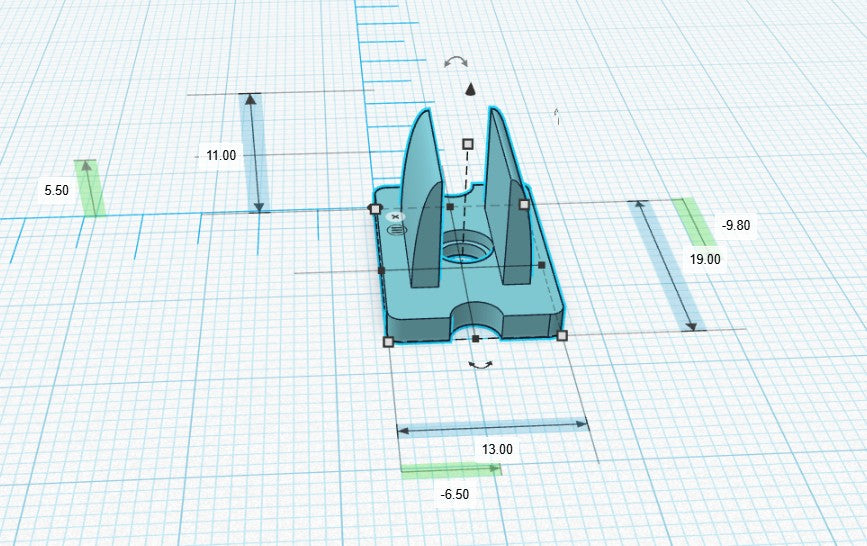Image resolution: width=867 pixels, height=546 pixels.
Task: Click the curved rotation arrow below the object
Action: click(480, 365)
